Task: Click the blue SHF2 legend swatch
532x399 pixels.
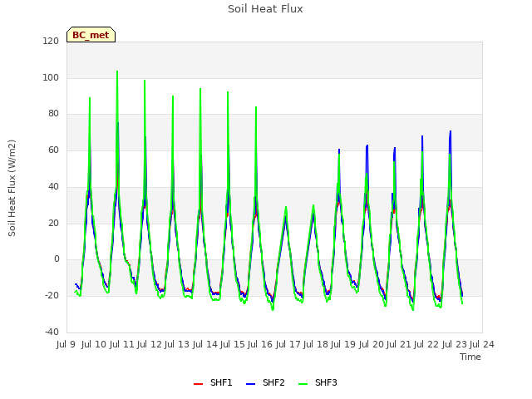Action: point(250,384)
